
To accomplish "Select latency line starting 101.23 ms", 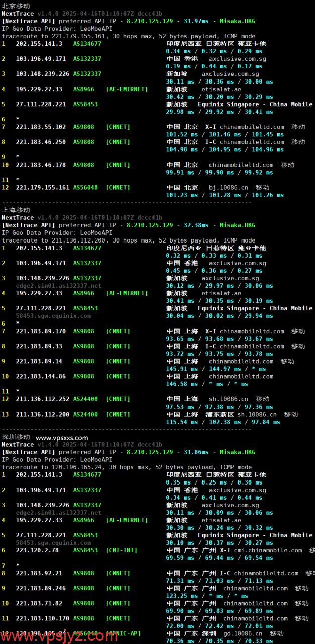I will [x=225, y=195].
